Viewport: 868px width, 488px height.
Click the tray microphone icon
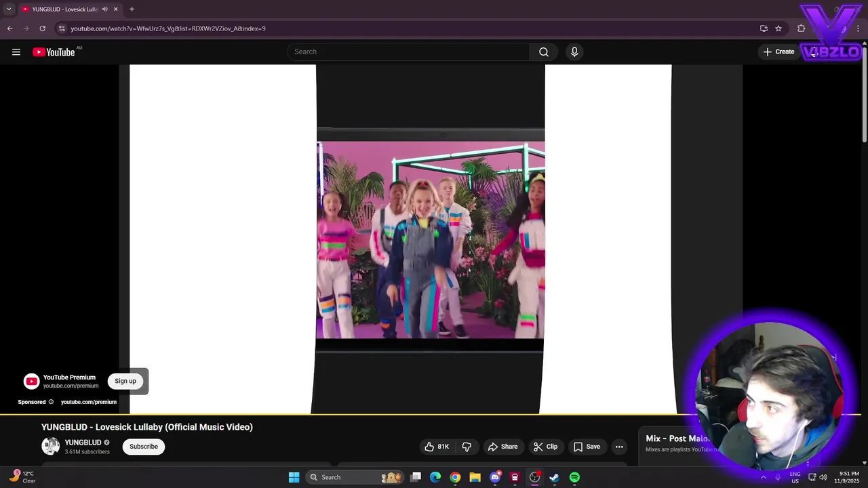(777, 477)
